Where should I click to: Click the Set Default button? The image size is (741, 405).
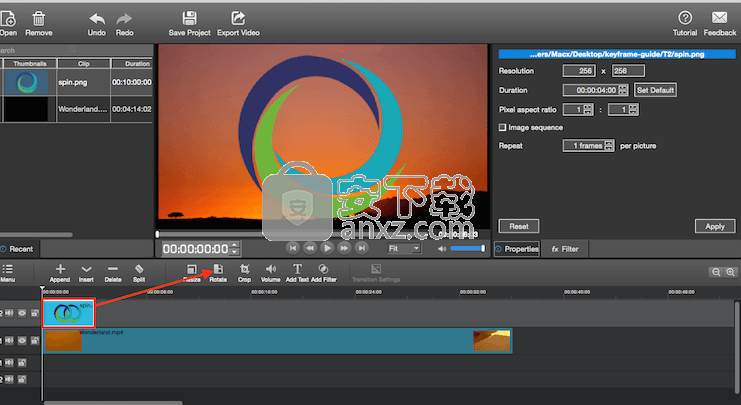click(655, 90)
